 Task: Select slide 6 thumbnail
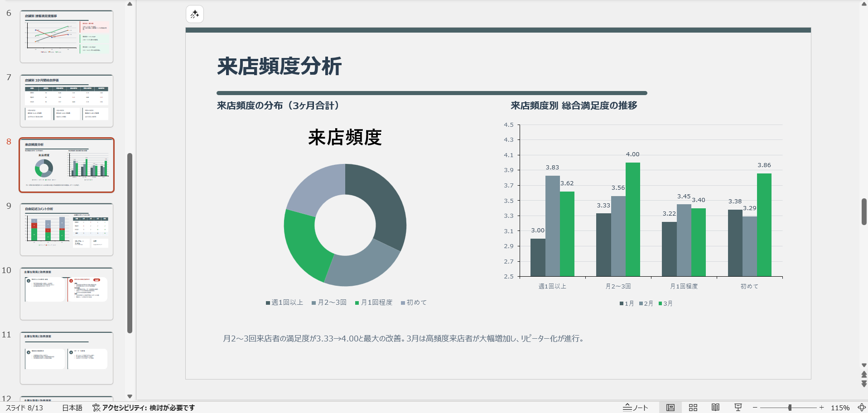point(67,37)
